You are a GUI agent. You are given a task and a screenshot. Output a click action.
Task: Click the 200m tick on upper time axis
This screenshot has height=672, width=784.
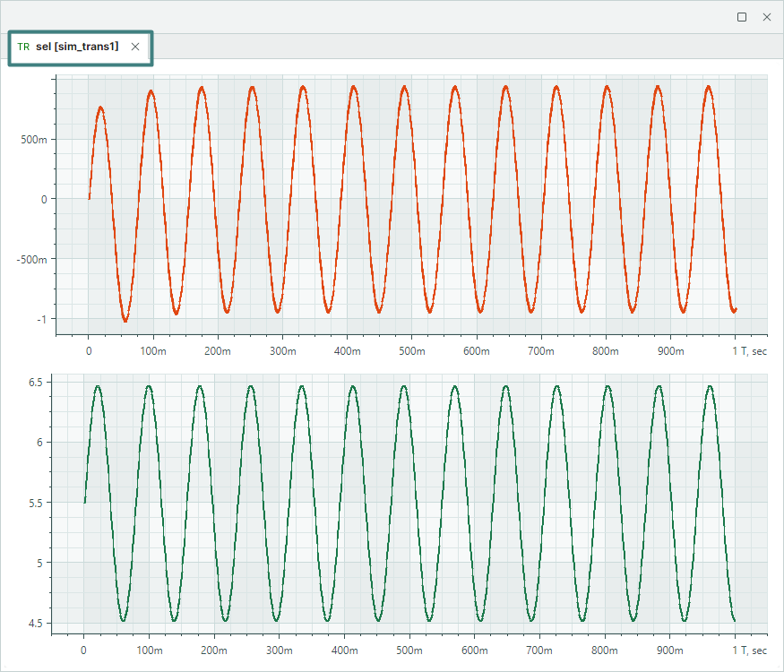pos(218,350)
